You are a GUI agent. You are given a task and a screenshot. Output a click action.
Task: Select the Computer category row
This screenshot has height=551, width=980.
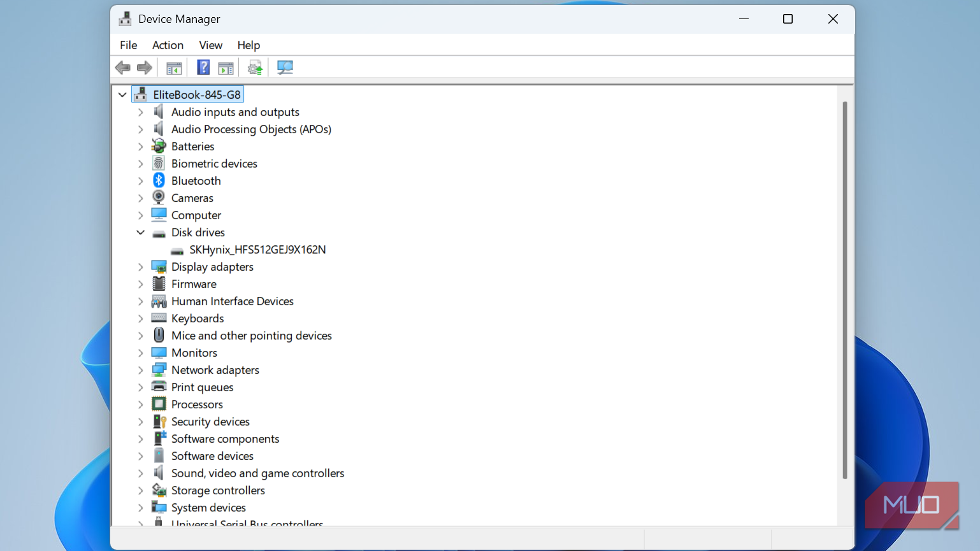196,215
